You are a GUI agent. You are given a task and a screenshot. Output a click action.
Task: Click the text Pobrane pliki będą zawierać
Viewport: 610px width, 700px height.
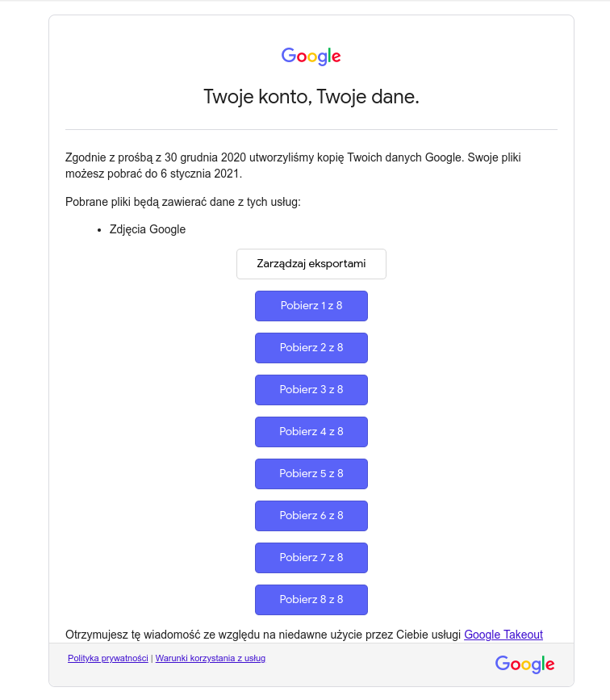182,201
